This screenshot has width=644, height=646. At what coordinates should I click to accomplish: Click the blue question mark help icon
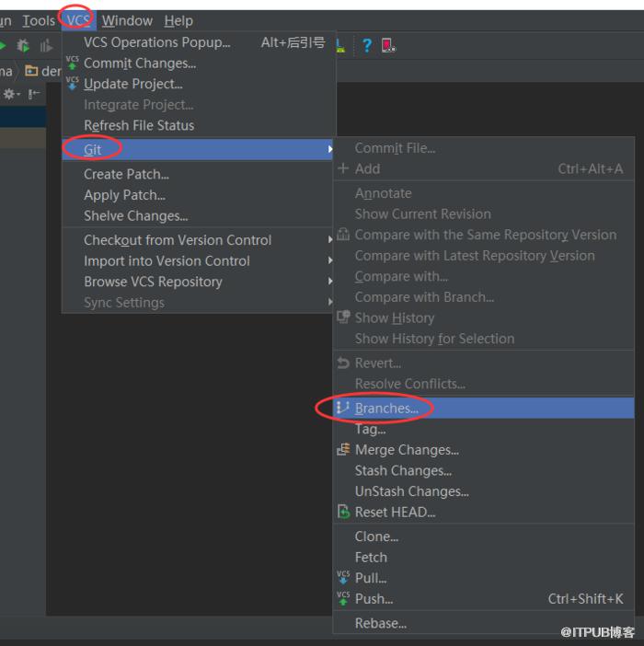366,45
